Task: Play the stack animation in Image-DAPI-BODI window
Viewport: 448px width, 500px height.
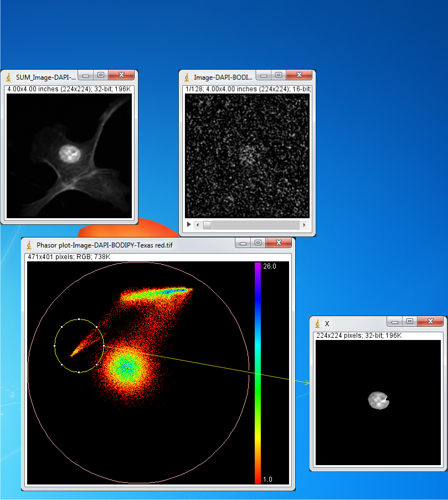Action: tap(189, 224)
